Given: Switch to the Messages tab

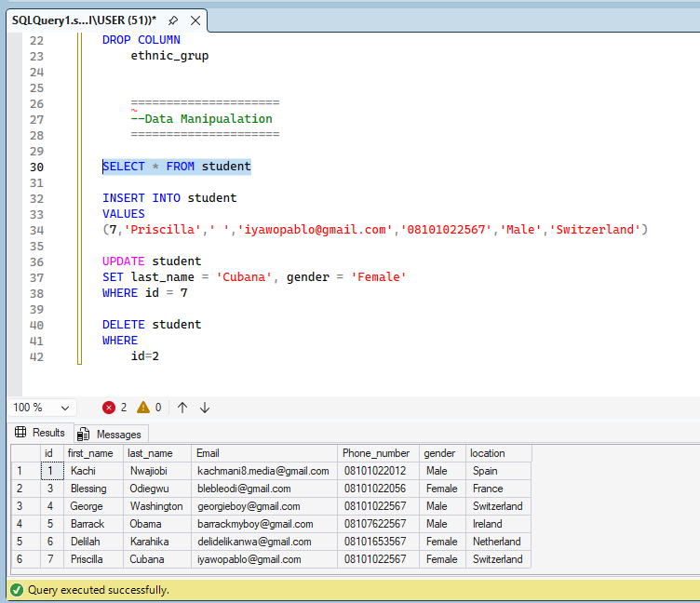Looking at the screenshot, I should (111, 435).
